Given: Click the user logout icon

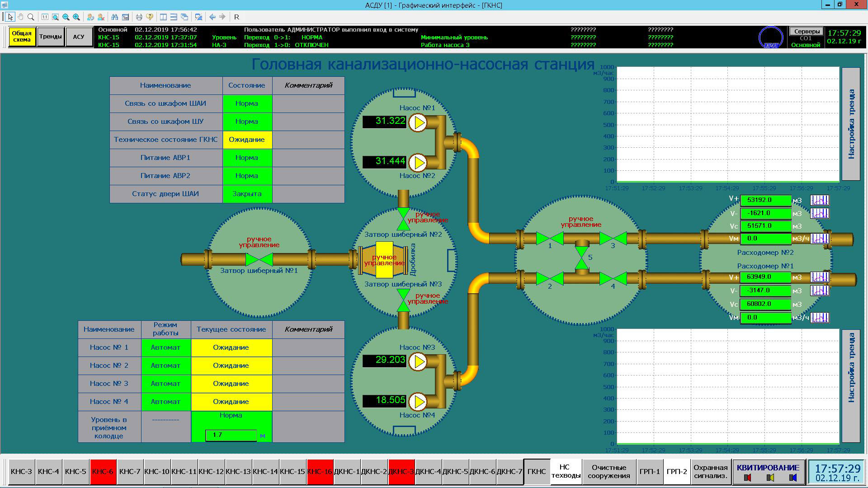Looking at the screenshot, I should pyautogui.click(x=101, y=17).
